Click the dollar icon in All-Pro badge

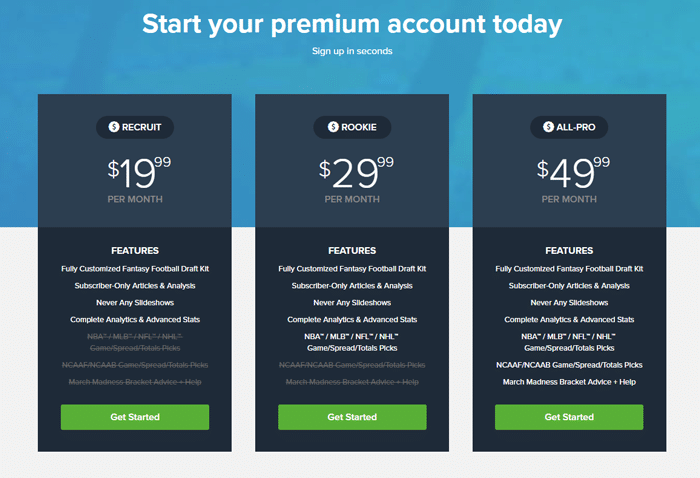(548, 127)
